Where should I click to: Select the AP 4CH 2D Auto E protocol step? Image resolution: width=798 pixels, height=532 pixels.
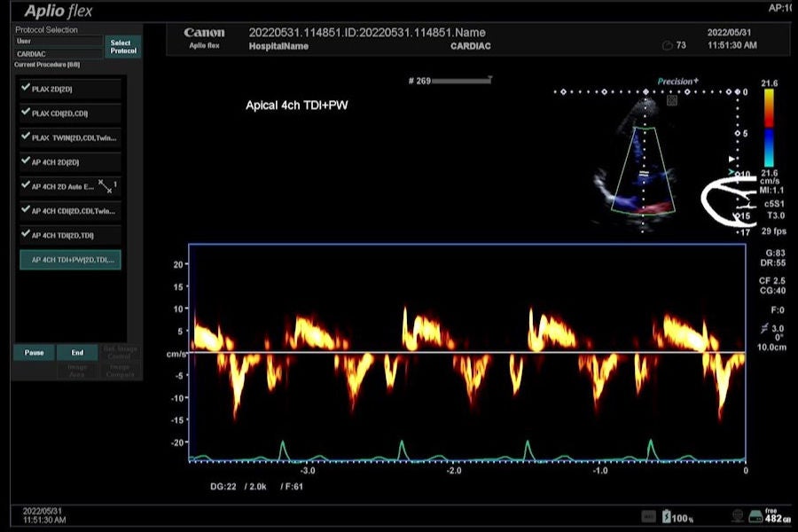pyautogui.click(x=71, y=186)
